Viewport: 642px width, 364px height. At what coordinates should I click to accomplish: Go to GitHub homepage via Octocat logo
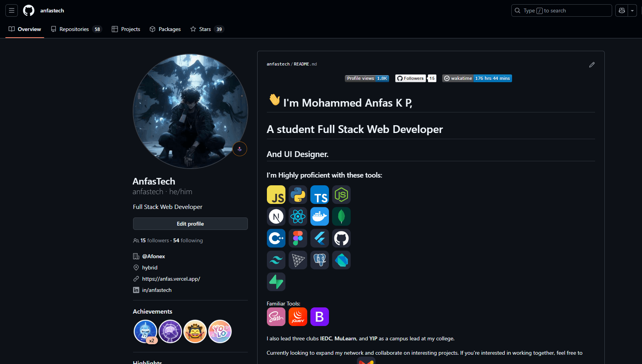pos(29,10)
